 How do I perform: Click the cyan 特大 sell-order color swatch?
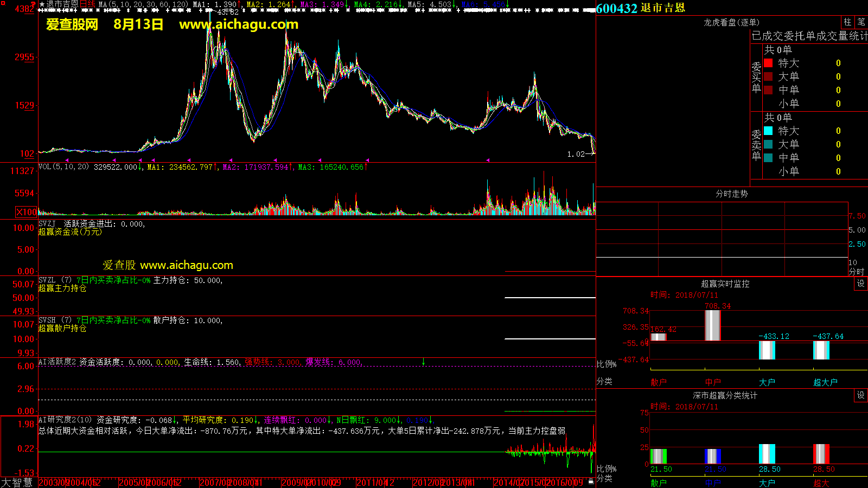coord(768,131)
